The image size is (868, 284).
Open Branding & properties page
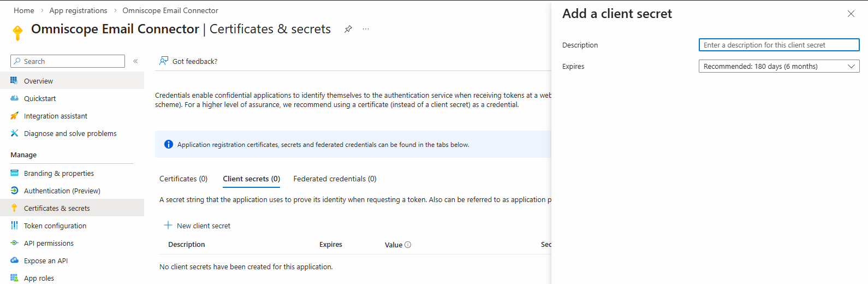(x=72, y=173)
